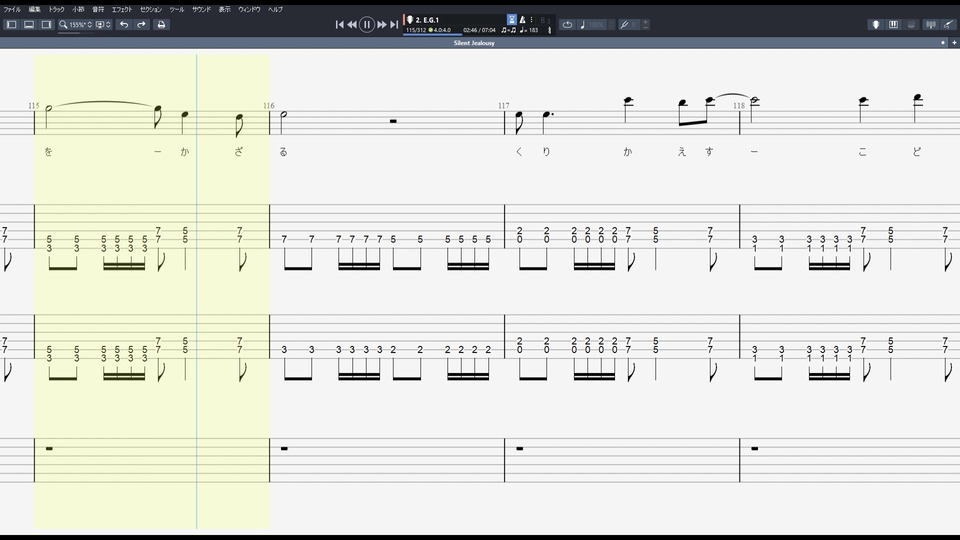Click the redo arrow icon
This screenshot has width=960, height=540.
[141, 24]
